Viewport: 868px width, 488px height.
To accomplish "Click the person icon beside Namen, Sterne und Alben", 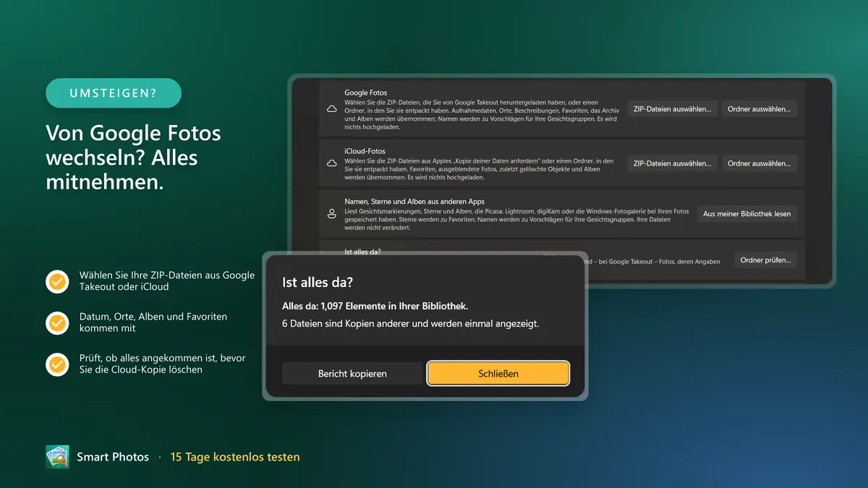I will (x=332, y=214).
